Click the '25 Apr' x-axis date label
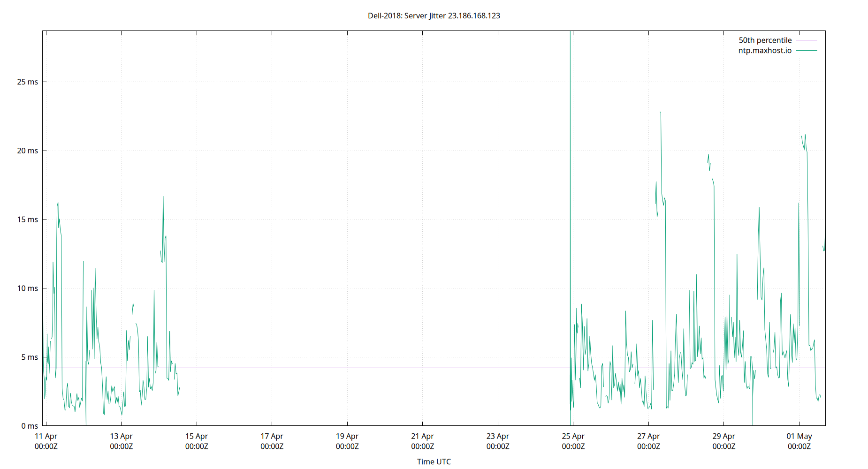The image size is (868, 469). click(x=573, y=436)
